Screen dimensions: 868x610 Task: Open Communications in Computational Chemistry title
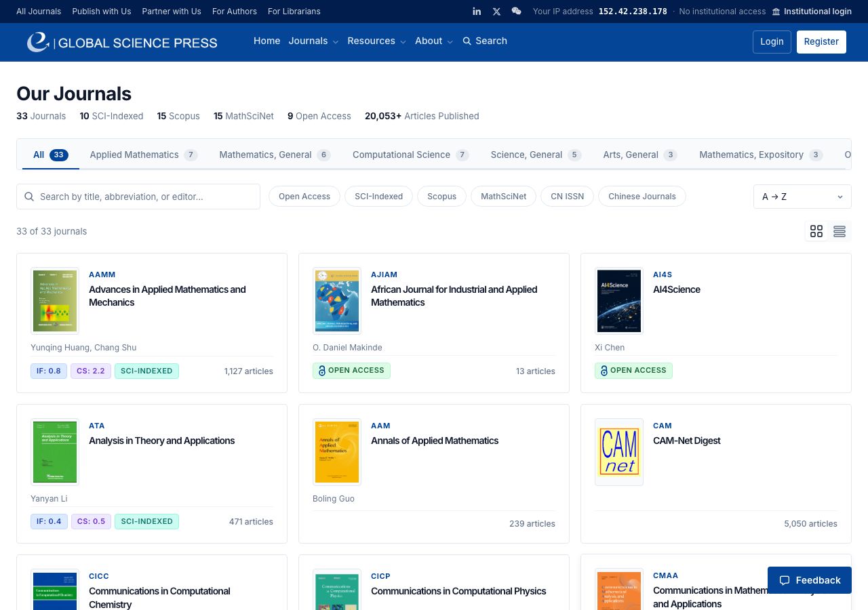click(160, 598)
